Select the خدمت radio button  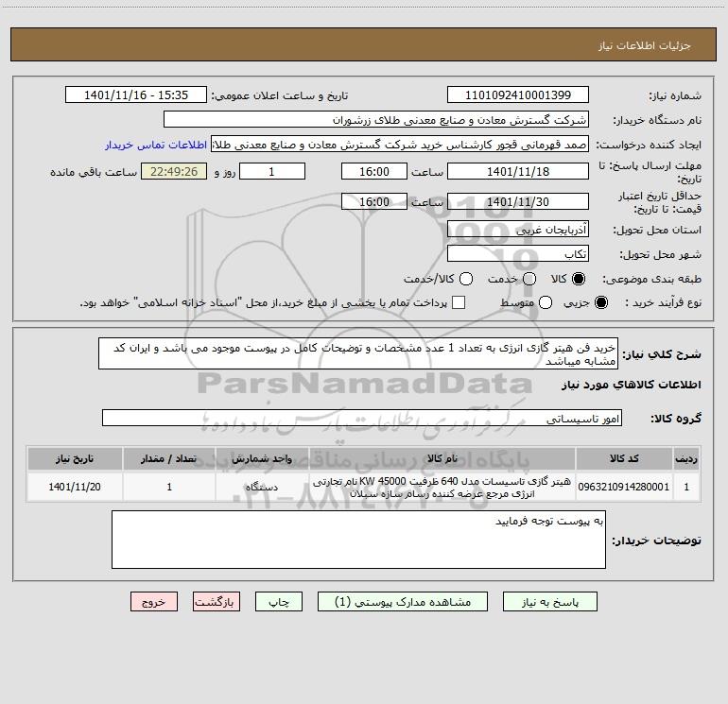point(529,279)
